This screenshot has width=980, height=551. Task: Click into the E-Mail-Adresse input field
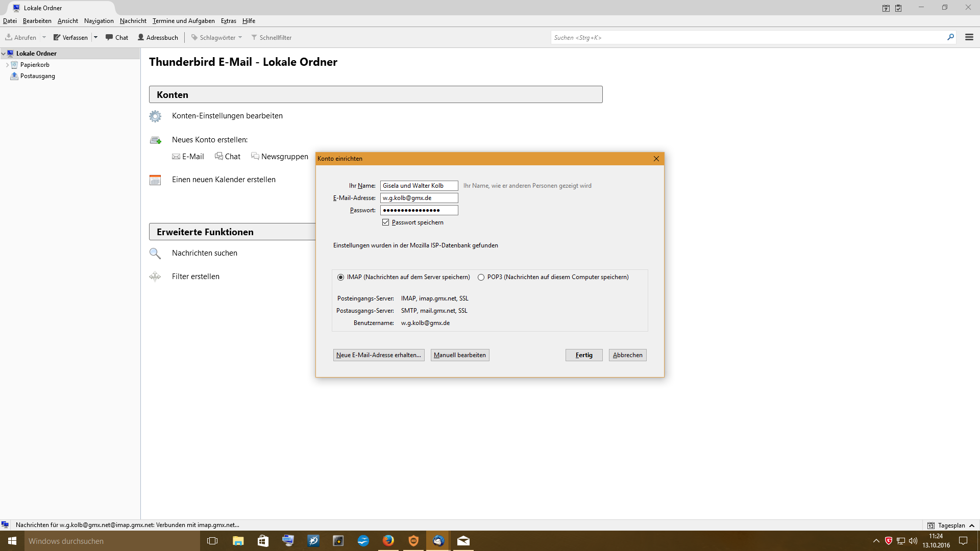click(419, 198)
